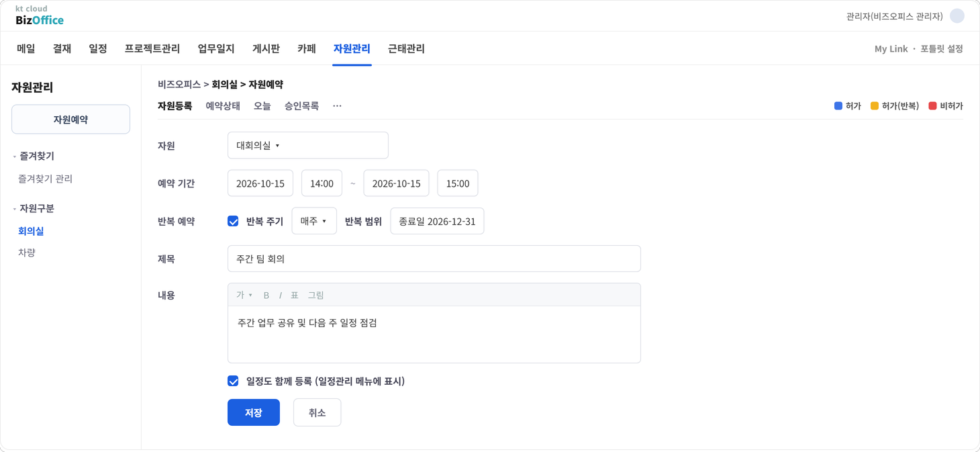Open the 근태관리 menu
Viewport: 980px width, 452px height.
[x=406, y=48]
